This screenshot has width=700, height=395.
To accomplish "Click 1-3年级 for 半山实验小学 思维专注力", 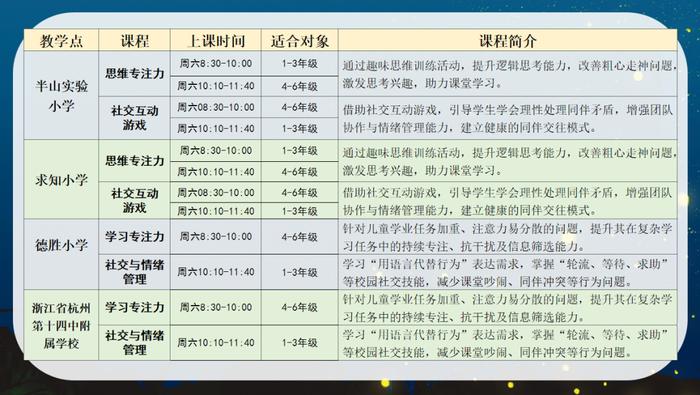I will pos(300,63).
